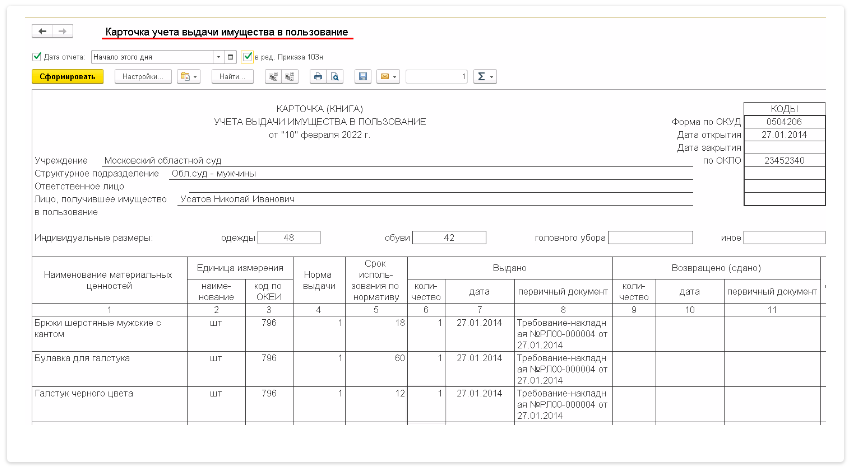Click the print report icon
This screenshot has width=852, height=470.
(318, 76)
